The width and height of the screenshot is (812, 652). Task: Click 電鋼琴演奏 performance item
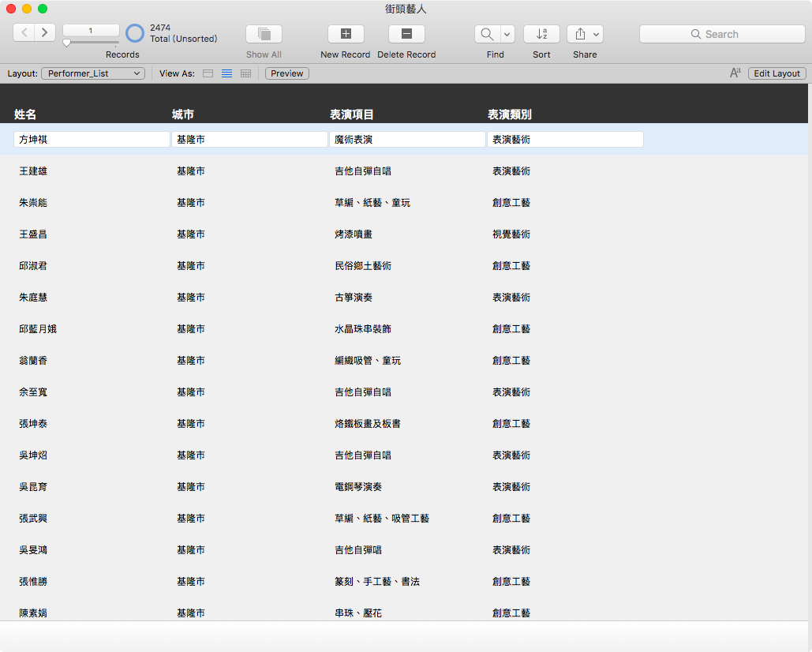(x=358, y=487)
